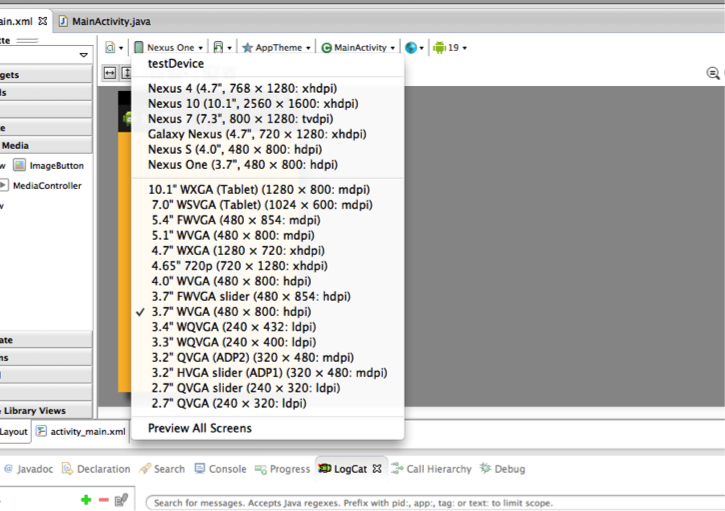Choose Nexus 7 (7.3", 800 × 1280)
The height and width of the screenshot is (511, 725).
268,119
